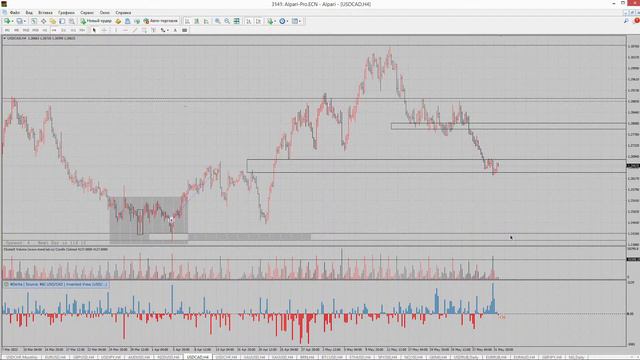Open the chart Templates icon
This screenshot has width=640, height=360.
[295, 21]
